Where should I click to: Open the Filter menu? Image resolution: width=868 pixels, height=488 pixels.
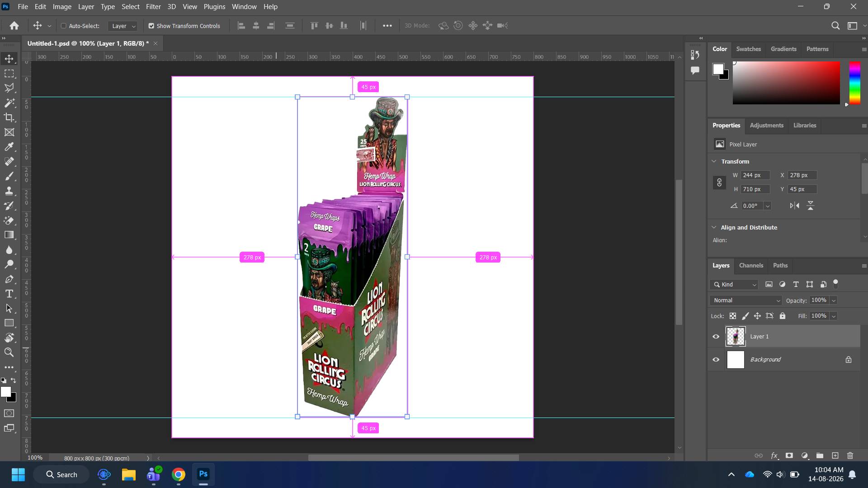click(153, 7)
